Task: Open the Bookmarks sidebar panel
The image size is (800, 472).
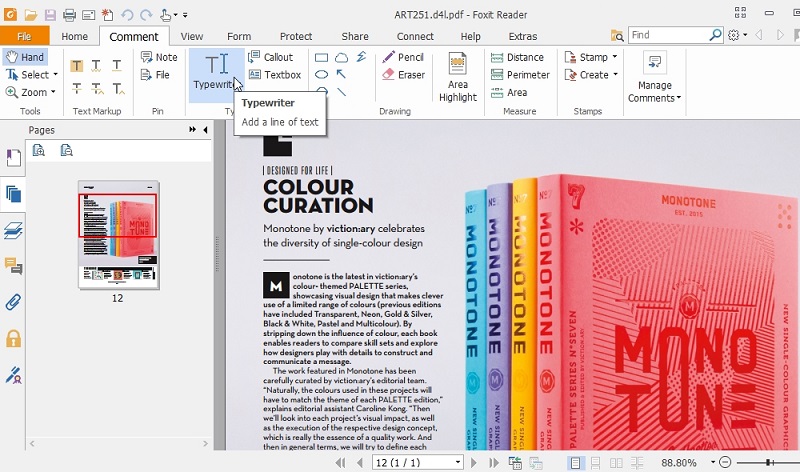Action: (x=13, y=158)
